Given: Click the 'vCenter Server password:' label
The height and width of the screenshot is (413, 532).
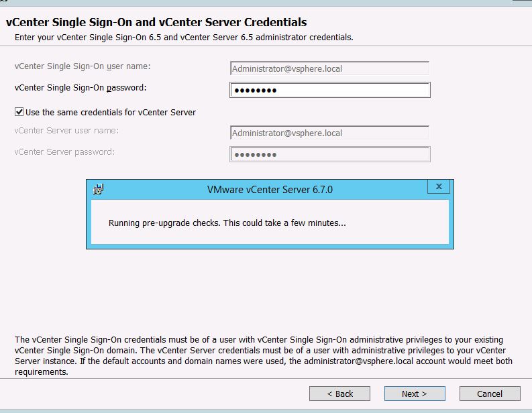Looking at the screenshot, I should (x=64, y=152).
